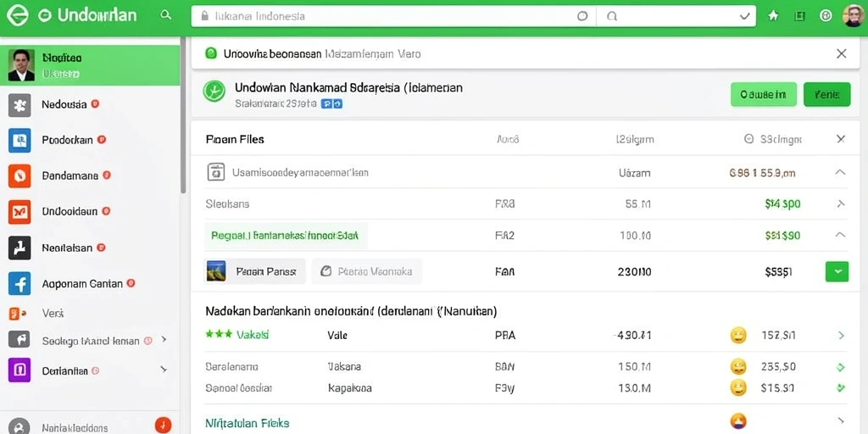Click the emoji face in Vakasi row
This screenshot has height=434, width=868.
pyautogui.click(x=738, y=335)
